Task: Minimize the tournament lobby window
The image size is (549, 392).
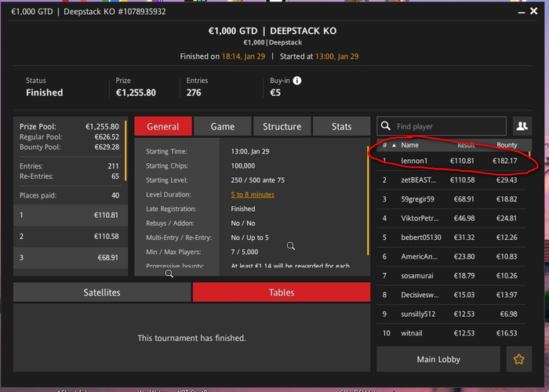Action: pyautogui.click(x=522, y=13)
